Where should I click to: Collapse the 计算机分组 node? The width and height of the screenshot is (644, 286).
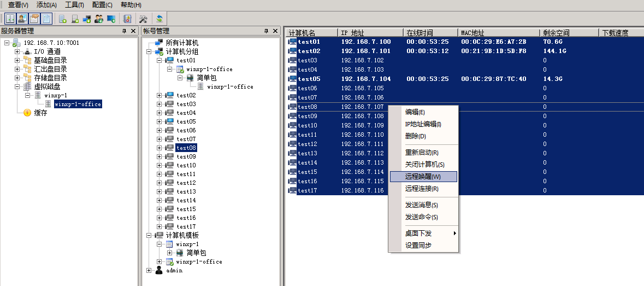tap(149, 52)
